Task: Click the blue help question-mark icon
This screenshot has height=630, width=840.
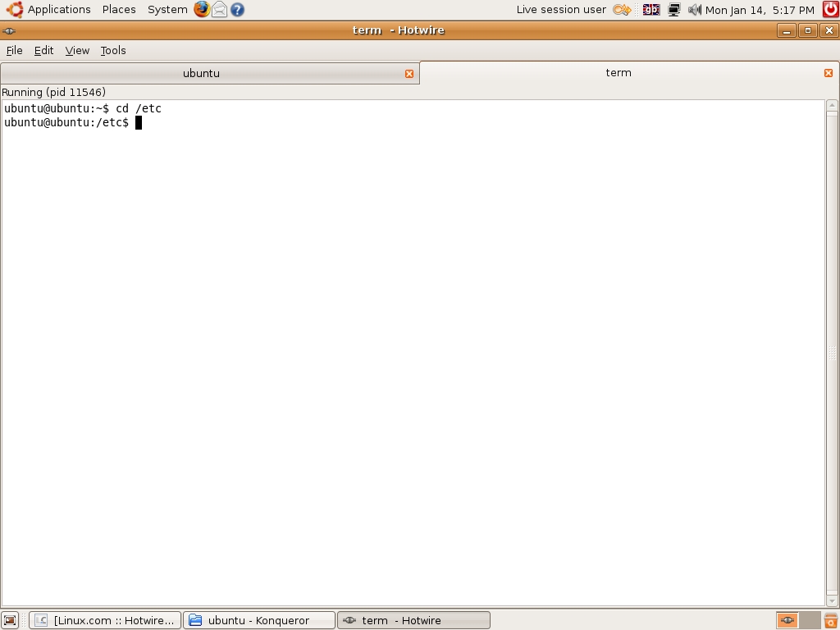Action: 237,10
